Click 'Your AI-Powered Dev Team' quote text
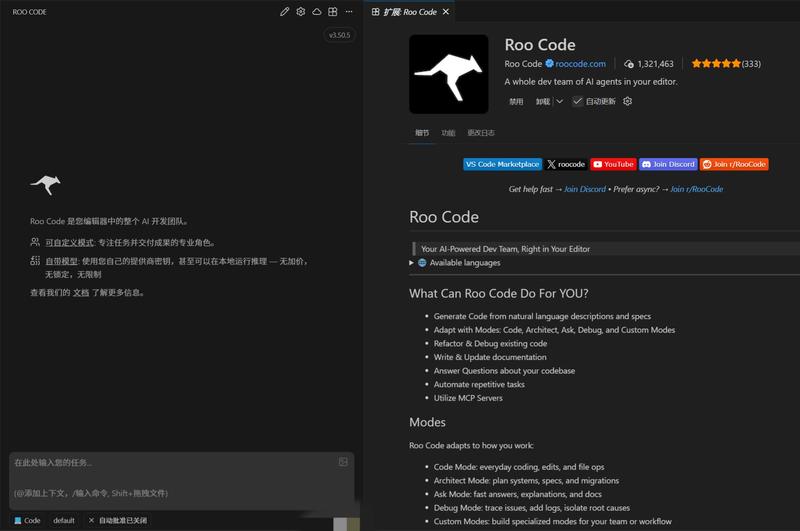Image resolution: width=800 pixels, height=531 pixels. click(505, 249)
